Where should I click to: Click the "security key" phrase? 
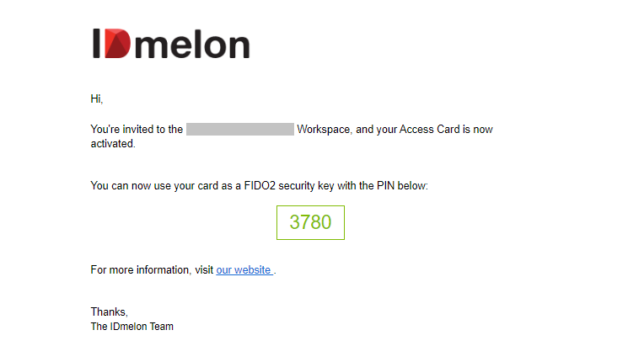[x=306, y=186]
